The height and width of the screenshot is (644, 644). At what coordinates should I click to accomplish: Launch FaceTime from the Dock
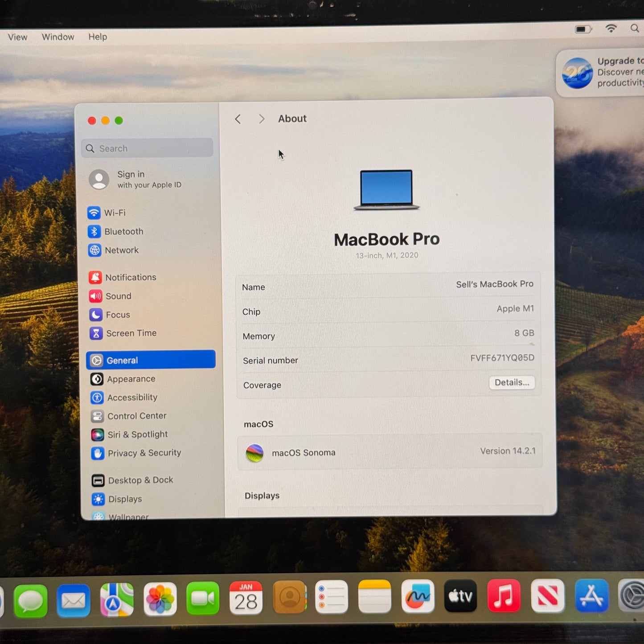point(203,599)
